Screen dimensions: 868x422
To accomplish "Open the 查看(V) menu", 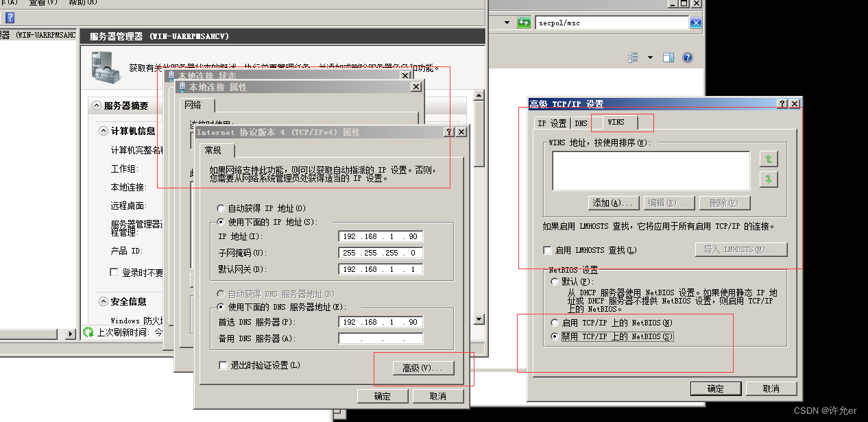I will [43, 3].
